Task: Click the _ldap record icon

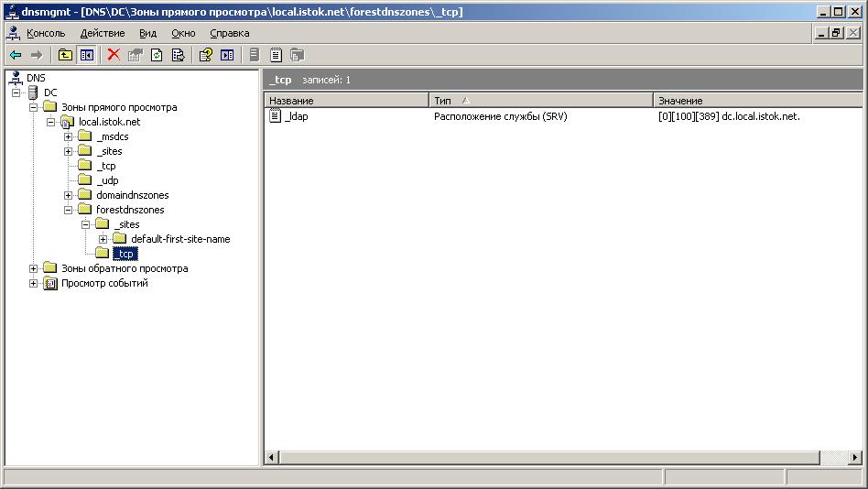Action: point(275,115)
